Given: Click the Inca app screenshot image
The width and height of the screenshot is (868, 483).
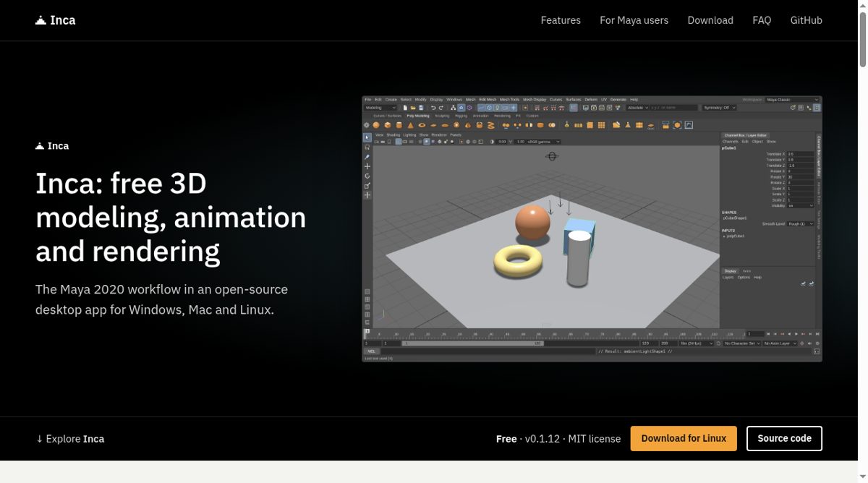Looking at the screenshot, I should pos(592,228).
